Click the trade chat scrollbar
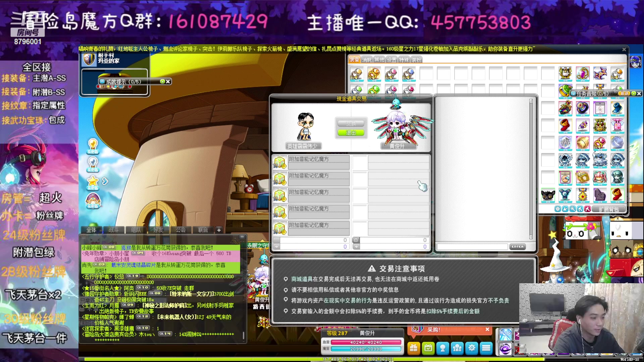 (531, 169)
